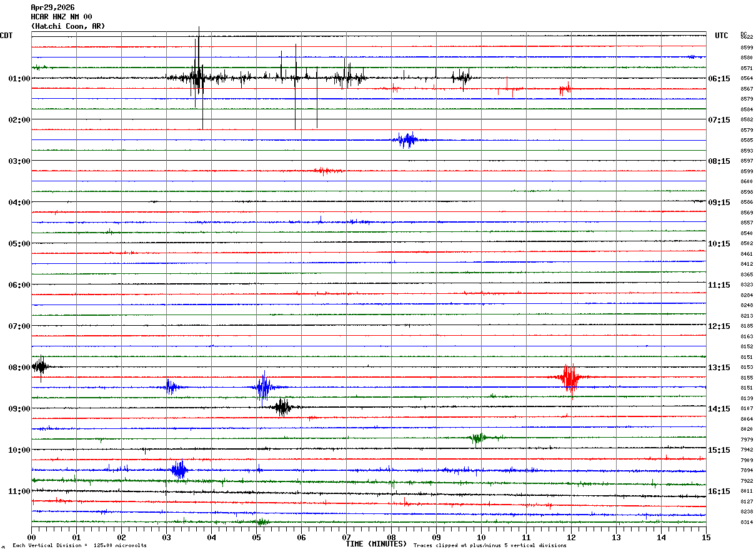Click minute 15 on the time axis

pyautogui.click(x=706, y=537)
